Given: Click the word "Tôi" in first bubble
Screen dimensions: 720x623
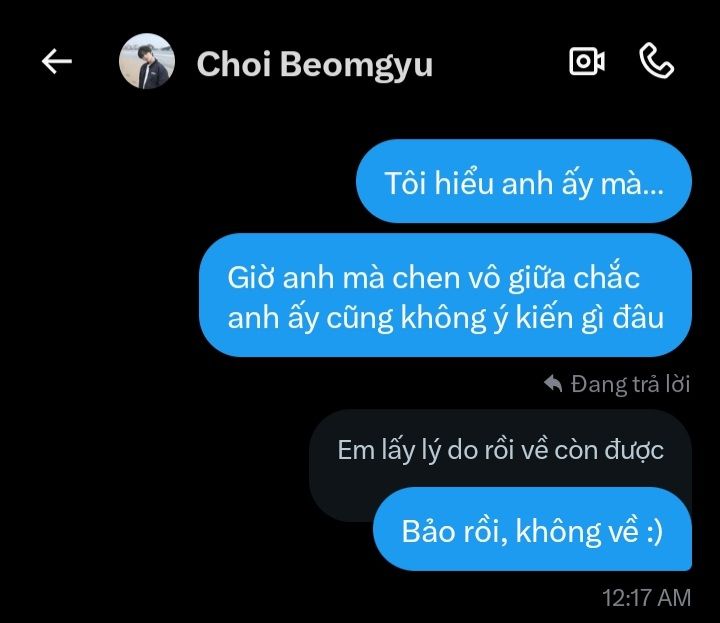Looking at the screenshot, I should point(406,183).
